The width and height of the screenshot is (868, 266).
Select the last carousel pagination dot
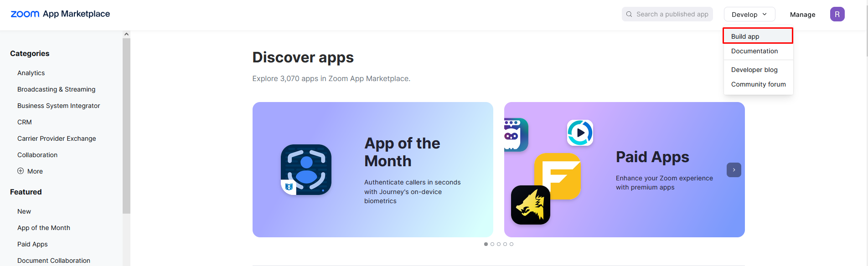tap(511, 244)
